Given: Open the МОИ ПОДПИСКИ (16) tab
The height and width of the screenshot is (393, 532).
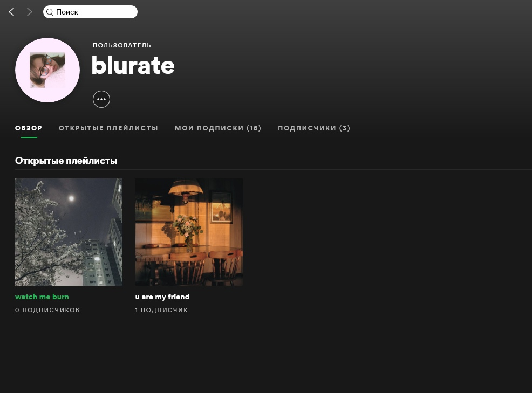Looking at the screenshot, I should (218, 128).
